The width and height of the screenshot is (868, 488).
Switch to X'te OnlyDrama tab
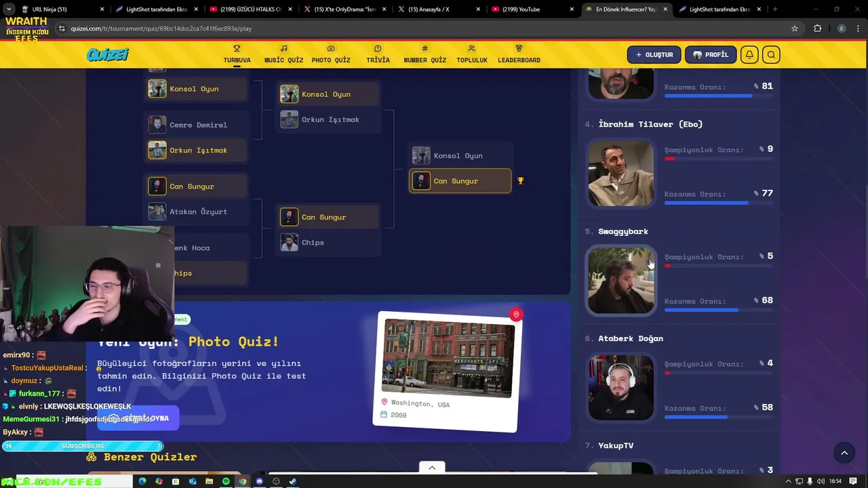pos(344,9)
